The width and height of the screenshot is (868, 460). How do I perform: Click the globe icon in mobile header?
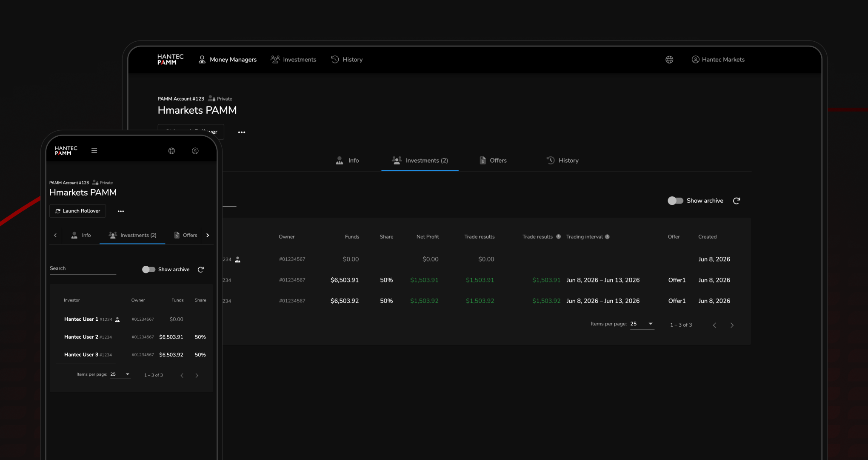click(171, 151)
